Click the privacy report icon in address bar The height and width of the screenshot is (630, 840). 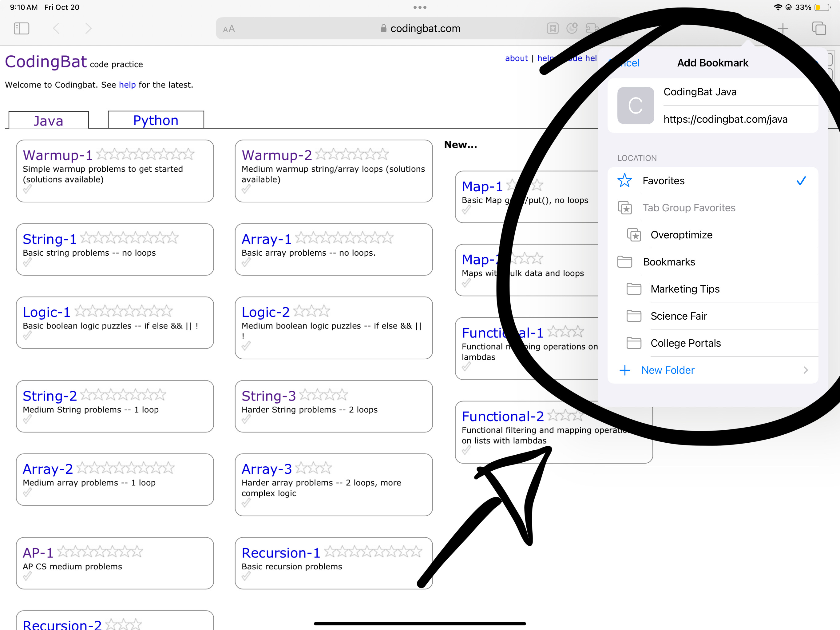point(572,29)
